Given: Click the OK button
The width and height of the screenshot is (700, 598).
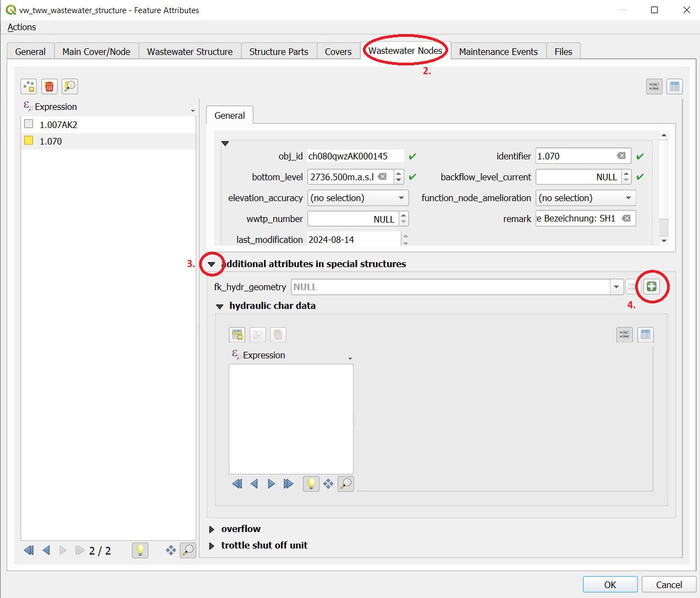Looking at the screenshot, I should click(610, 585).
